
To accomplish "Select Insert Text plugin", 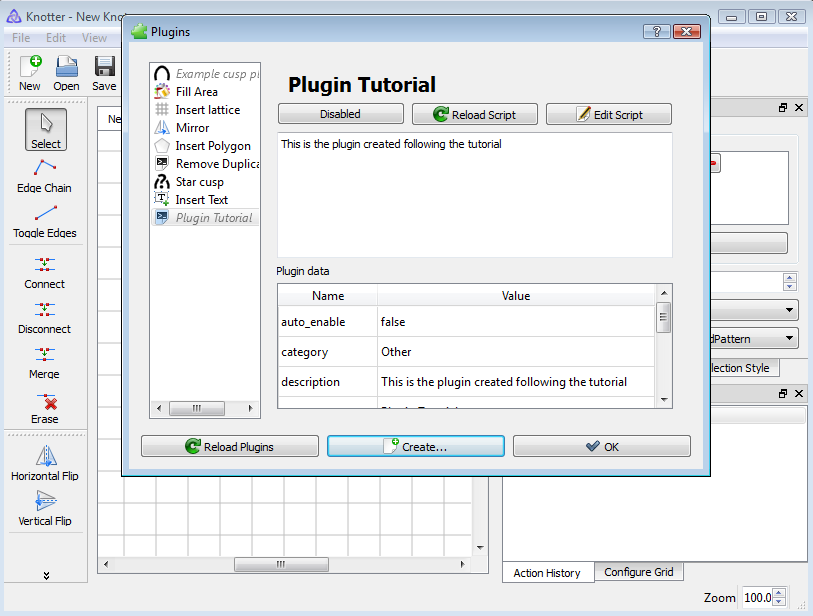I will click(206, 200).
